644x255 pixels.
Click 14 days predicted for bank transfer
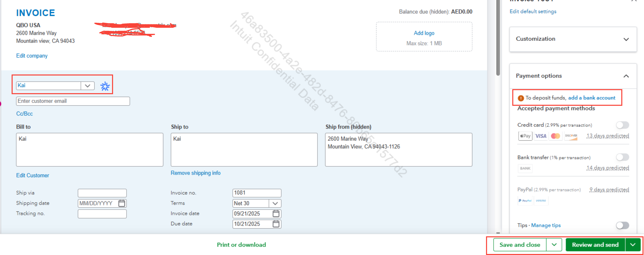tap(608, 168)
